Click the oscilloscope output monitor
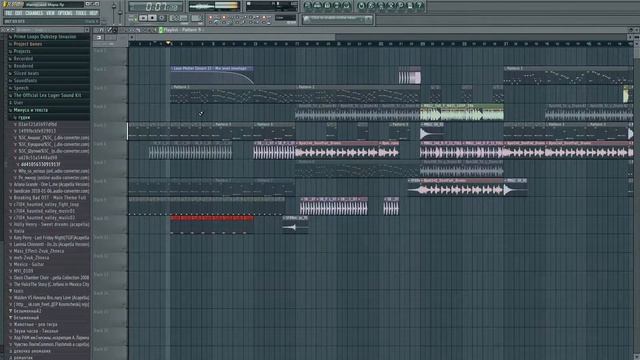The height and width of the screenshot is (360, 640). coord(214,6)
